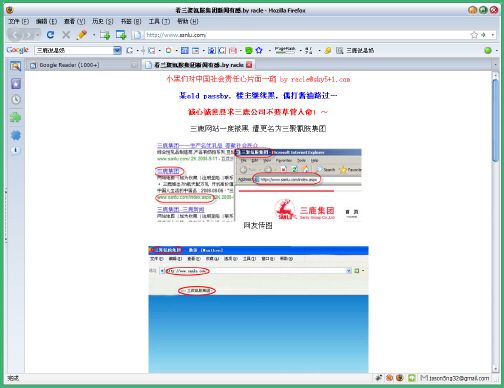Open the 编辑 (E) menu
Viewport: 504px width, 388px height.
coord(46,21)
